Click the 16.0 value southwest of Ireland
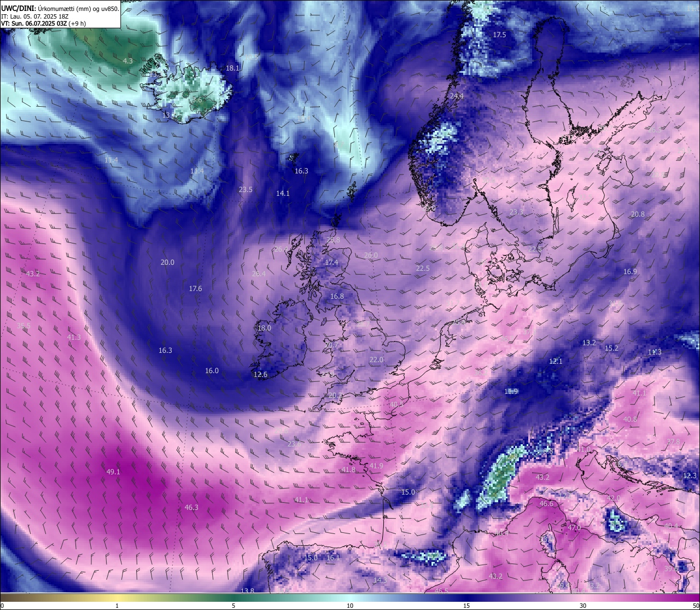This screenshot has width=700, height=610. click(212, 370)
